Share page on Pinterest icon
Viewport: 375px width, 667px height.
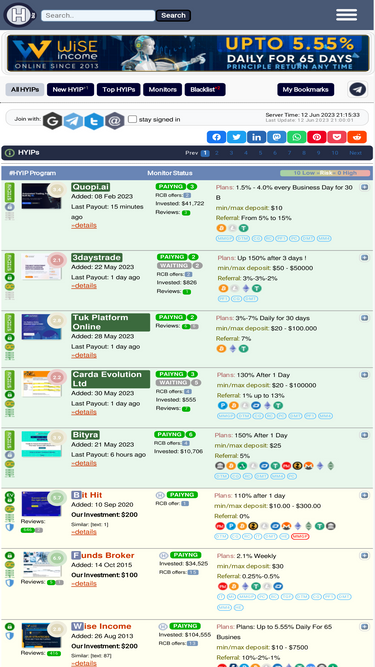(x=317, y=137)
